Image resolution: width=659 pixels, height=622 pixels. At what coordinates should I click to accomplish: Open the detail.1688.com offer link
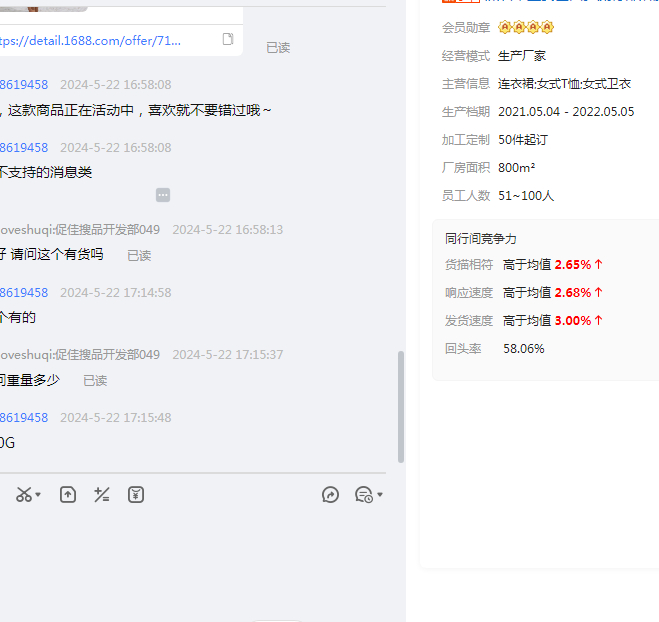coord(90,41)
